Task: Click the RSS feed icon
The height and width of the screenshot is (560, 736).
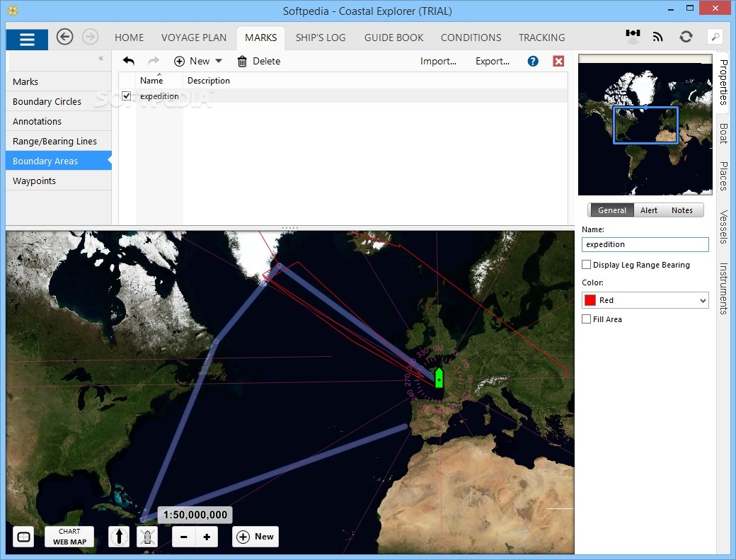Action: pos(658,37)
